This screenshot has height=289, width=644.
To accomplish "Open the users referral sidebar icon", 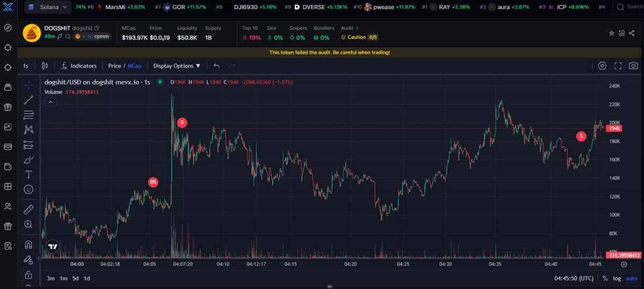I will [8, 206].
